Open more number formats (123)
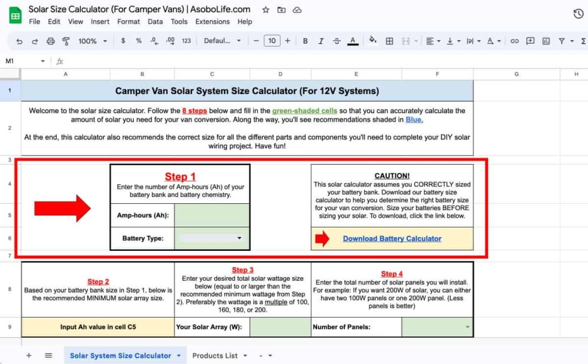Viewport: 588px width, 364px height. pyautogui.click(x=187, y=41)
